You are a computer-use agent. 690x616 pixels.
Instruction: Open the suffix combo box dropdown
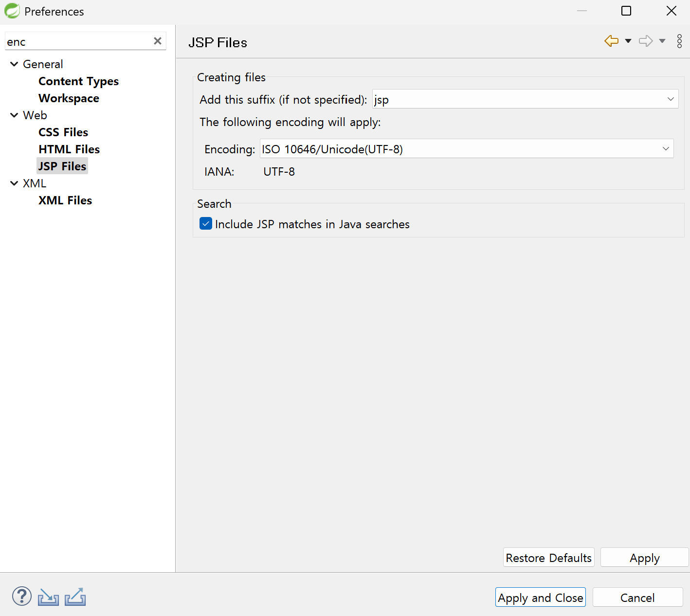671,99
